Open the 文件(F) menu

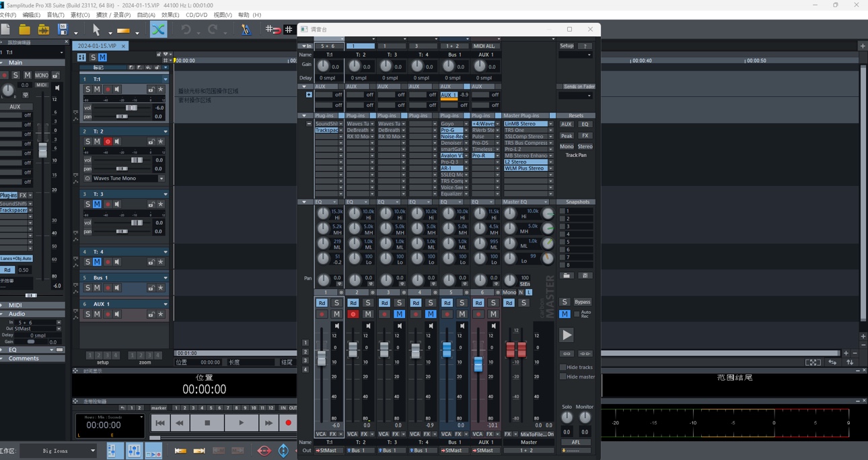coord(8,15)
